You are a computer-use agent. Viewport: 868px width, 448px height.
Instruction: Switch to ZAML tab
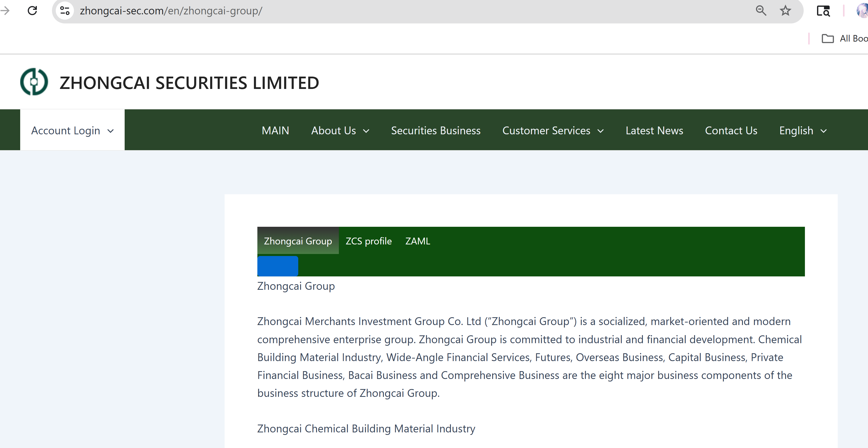coord(418,241)
